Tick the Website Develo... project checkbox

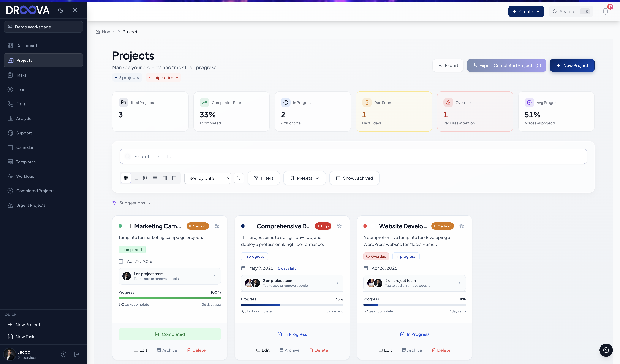(x=373, y=226)
